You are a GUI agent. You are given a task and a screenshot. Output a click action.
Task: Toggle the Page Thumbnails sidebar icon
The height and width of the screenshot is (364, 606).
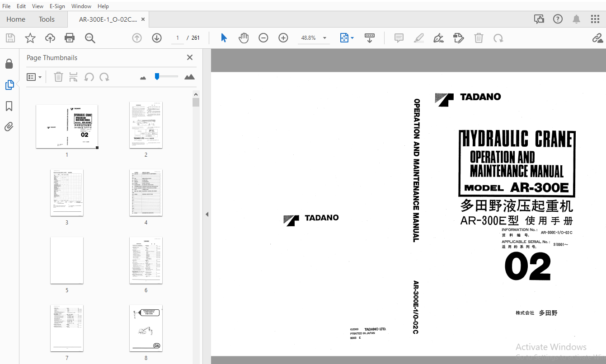click(9, 85)
